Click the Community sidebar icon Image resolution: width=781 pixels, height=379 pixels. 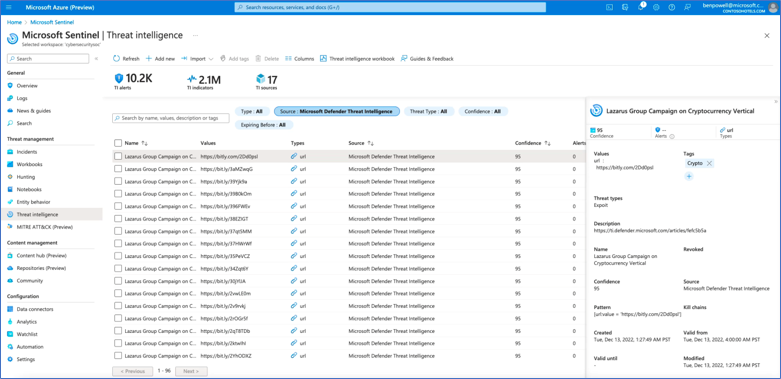tap(10, 280)
